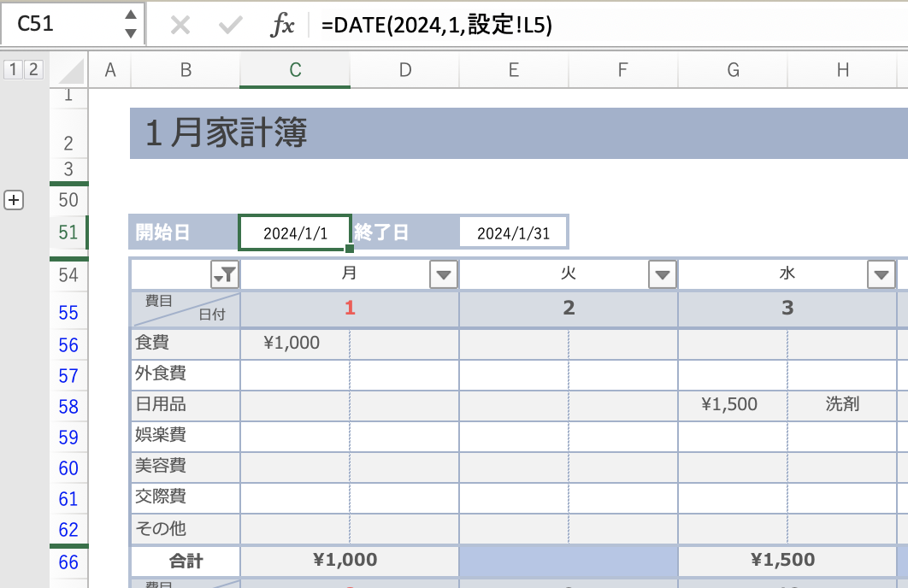Select the 食費 ¥1,000 cell
The height and width of the screenshot is (588, 908).
(295, 343)
